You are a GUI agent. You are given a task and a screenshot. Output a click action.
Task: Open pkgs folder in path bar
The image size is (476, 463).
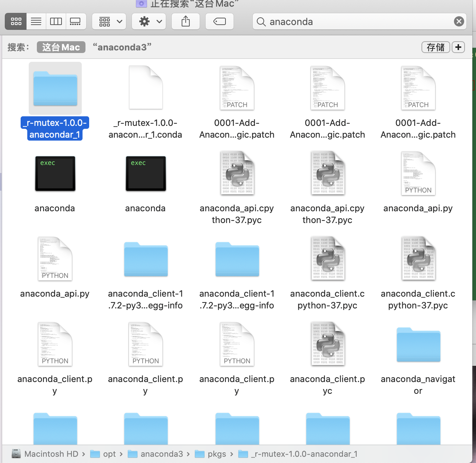[211, 454]
